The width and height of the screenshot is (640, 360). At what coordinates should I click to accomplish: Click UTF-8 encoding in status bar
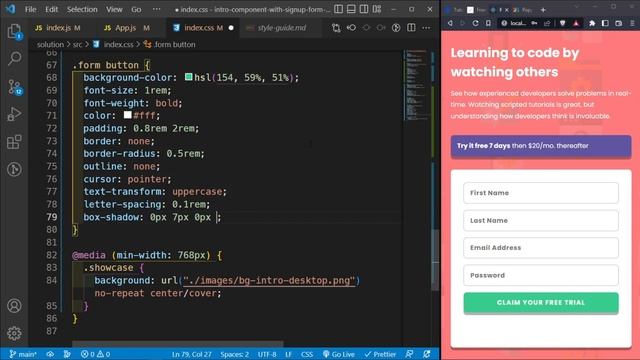coord(267,354)
